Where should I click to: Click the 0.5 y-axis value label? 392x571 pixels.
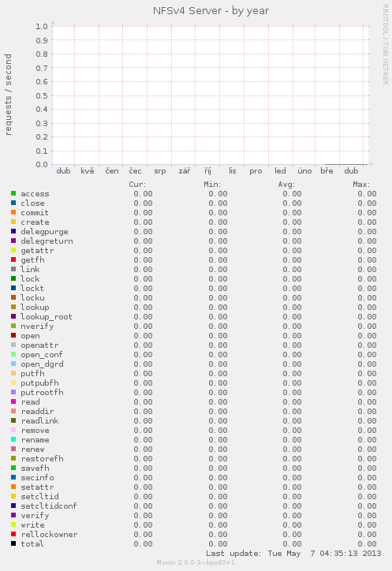(x=42, y=95)
